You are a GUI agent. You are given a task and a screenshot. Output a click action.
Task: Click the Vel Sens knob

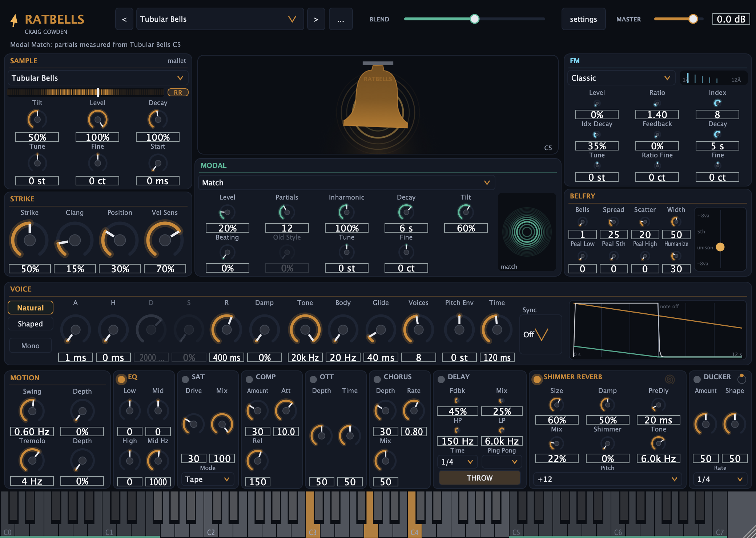coord(165,240)
